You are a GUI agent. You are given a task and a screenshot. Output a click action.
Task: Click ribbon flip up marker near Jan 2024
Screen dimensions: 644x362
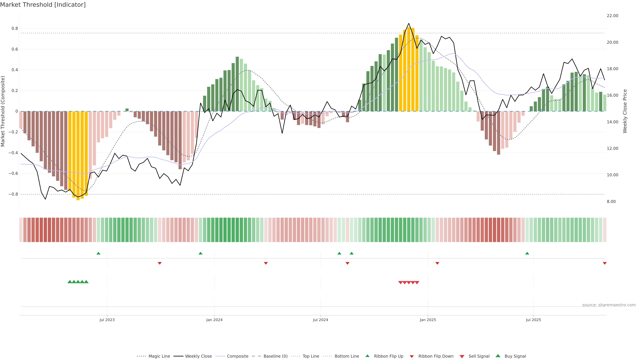[x=201, y=253]
